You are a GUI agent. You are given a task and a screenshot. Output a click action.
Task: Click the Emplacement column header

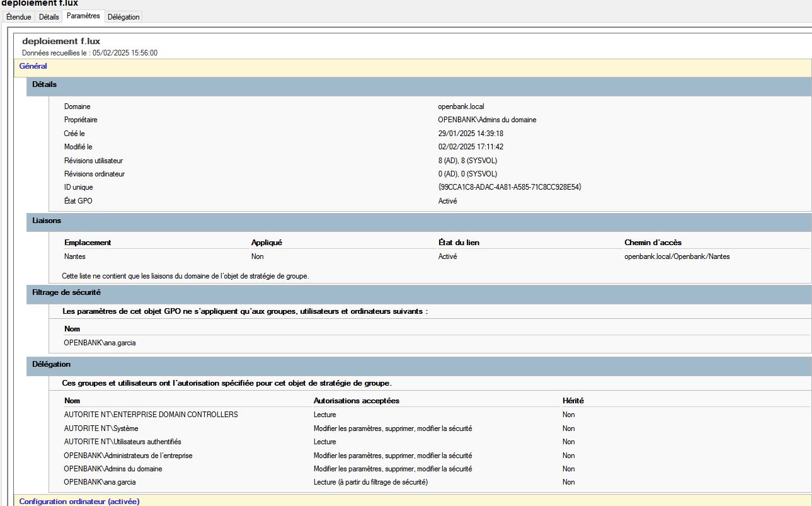[88, 243]
